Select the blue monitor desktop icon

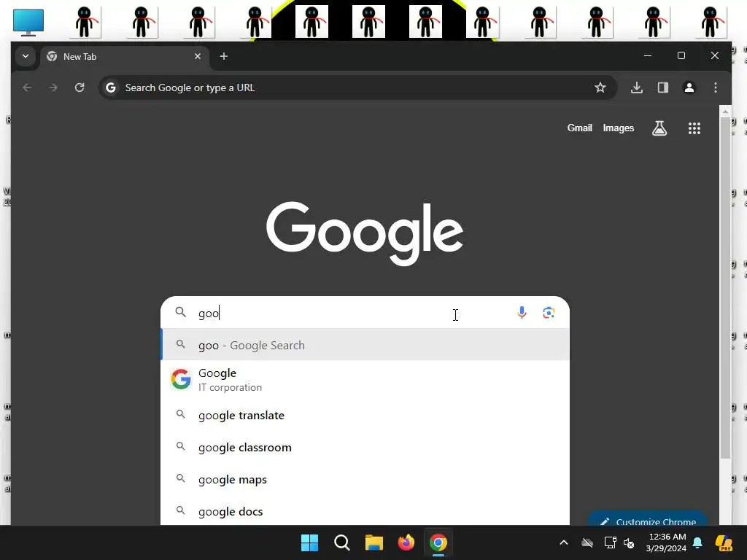click(28, 22)
